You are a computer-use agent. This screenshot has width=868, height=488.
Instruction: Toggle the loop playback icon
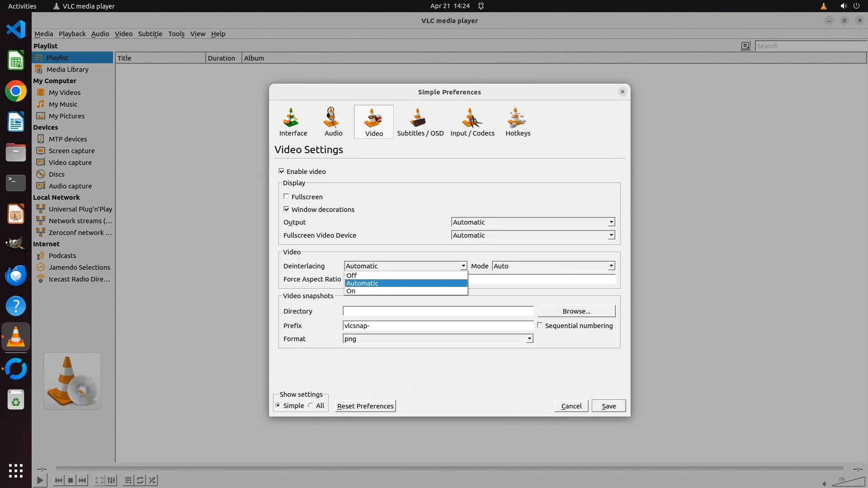(140, 480)
